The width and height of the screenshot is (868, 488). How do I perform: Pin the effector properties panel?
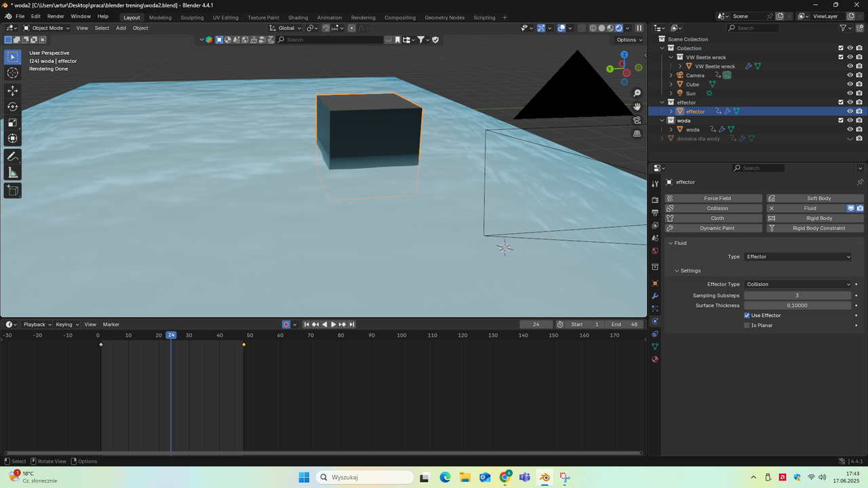click(860, 182)
